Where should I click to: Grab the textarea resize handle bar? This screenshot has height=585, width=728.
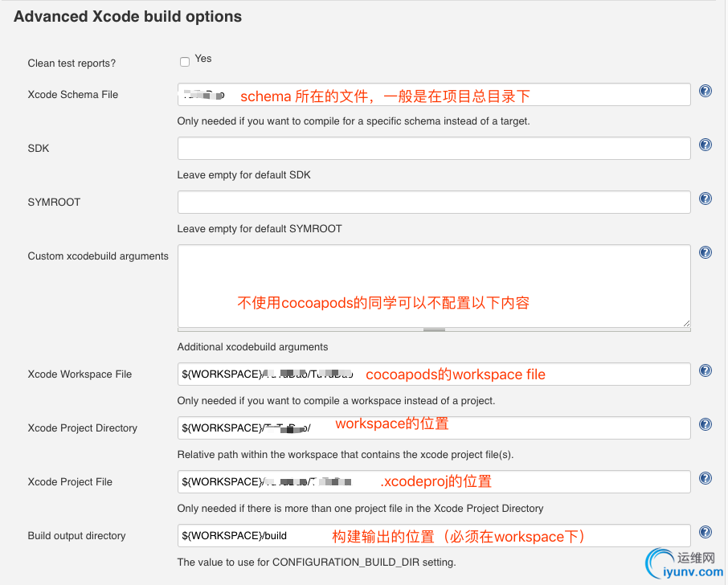pyautogui.click(x=434, y=329)
